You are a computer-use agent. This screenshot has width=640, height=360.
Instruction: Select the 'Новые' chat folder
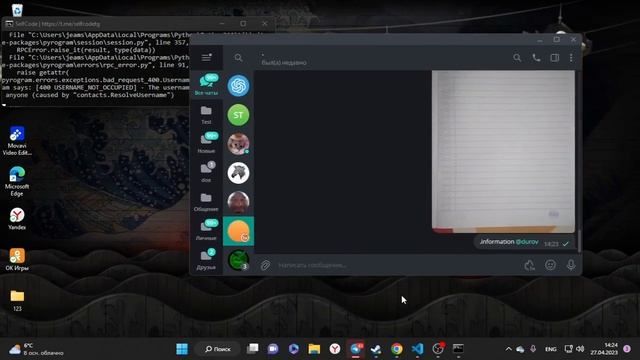[x=207, y=143]
